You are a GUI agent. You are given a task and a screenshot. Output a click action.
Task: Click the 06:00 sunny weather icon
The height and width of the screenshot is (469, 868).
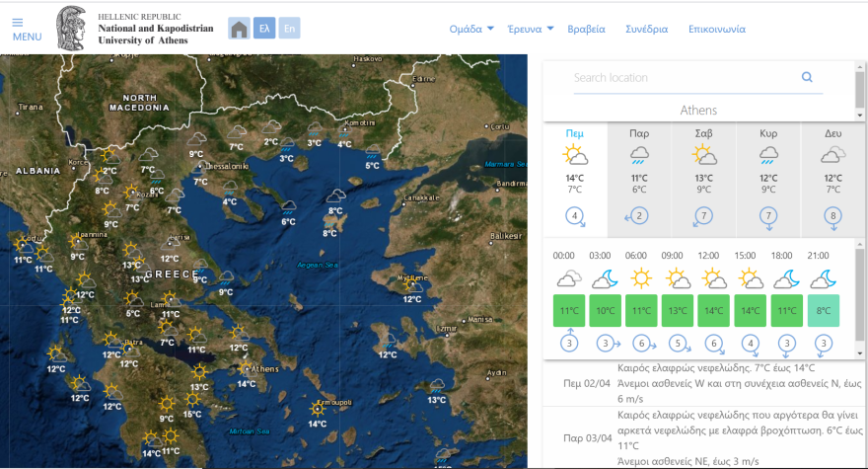(641, 278)
